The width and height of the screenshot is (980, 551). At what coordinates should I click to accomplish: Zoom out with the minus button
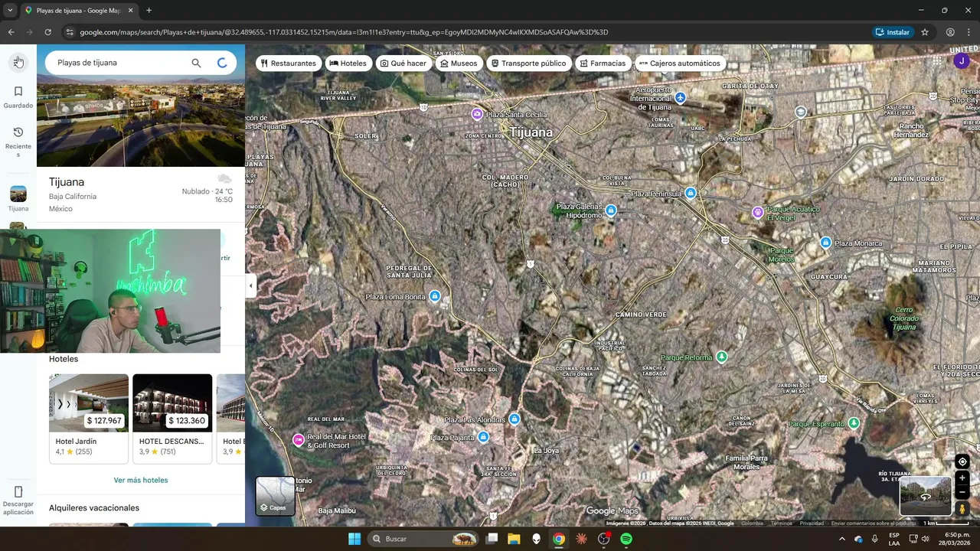coord(962,492)
